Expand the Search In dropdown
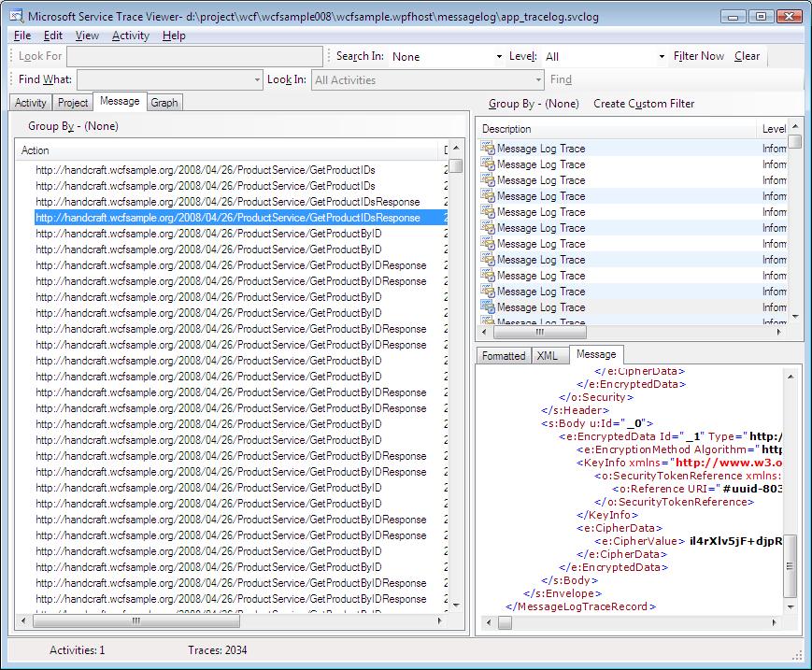The image size is (812, 670). [x=499, y=56]
